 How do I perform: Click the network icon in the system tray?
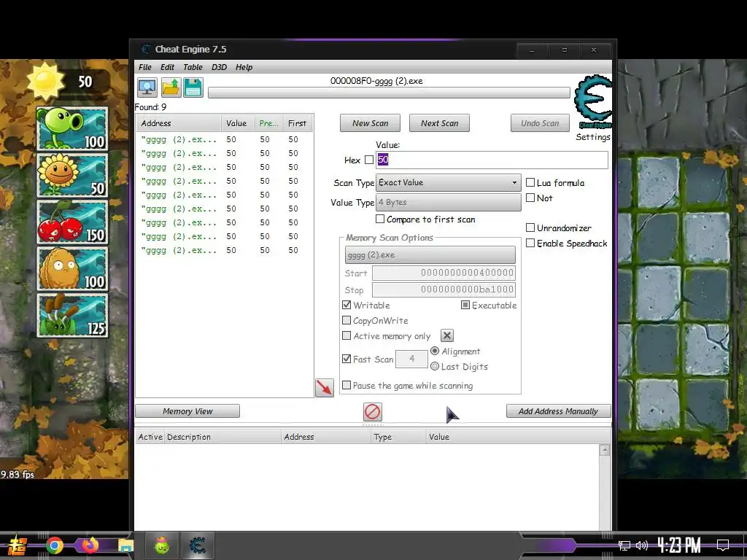[624, 545]
